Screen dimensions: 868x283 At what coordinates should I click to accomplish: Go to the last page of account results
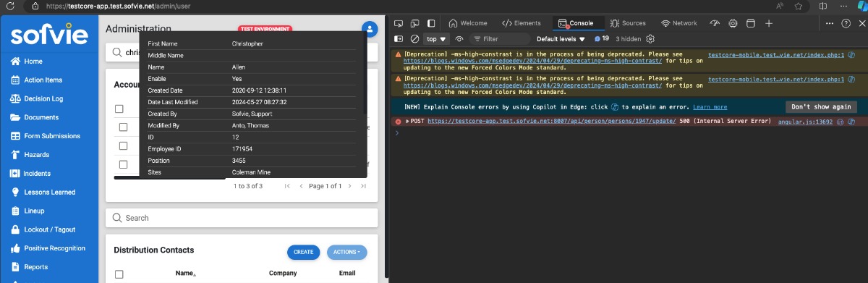click(x=363, y=186)
